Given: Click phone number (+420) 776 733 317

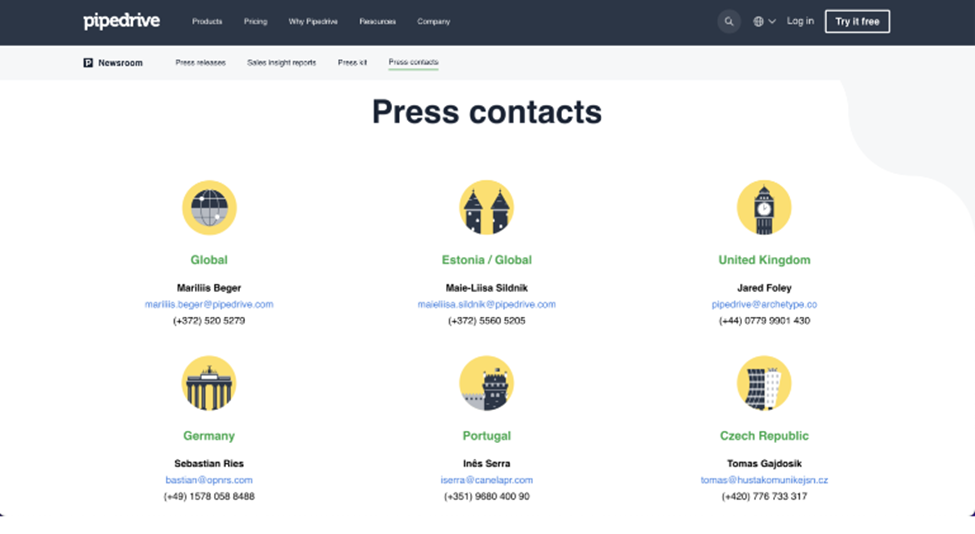Looking at the screenshot, I should [764, 496].
